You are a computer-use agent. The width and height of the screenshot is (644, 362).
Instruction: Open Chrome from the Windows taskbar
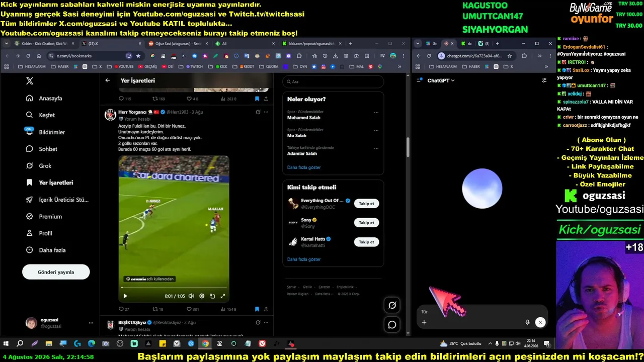tap(205, 344)
